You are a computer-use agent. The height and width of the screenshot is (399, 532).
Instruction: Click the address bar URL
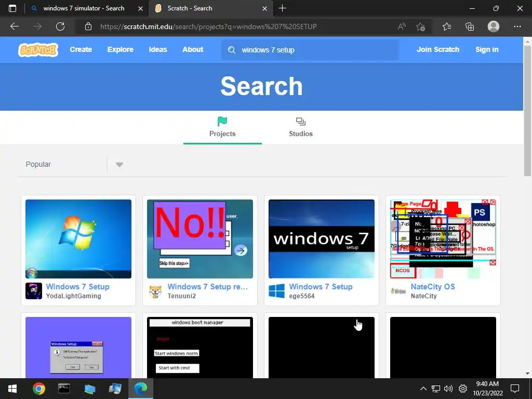[208, 26]
